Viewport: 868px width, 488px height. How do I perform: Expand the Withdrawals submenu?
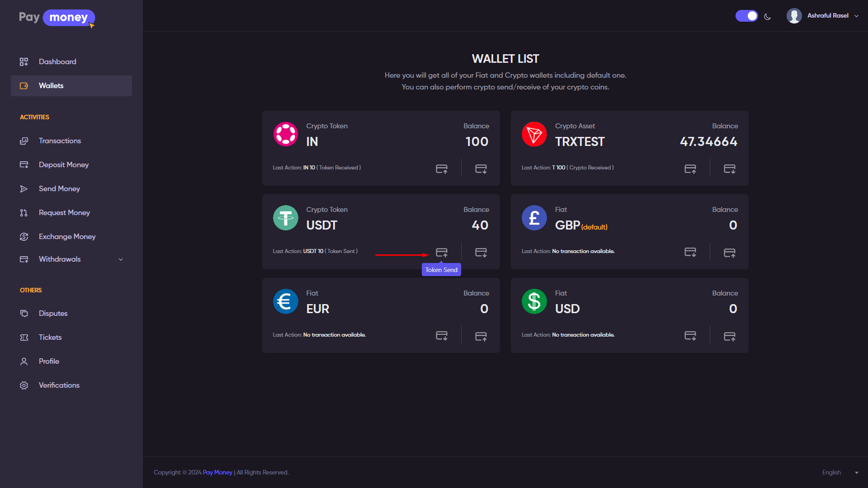pyautogui.click(x=121, y=259)
